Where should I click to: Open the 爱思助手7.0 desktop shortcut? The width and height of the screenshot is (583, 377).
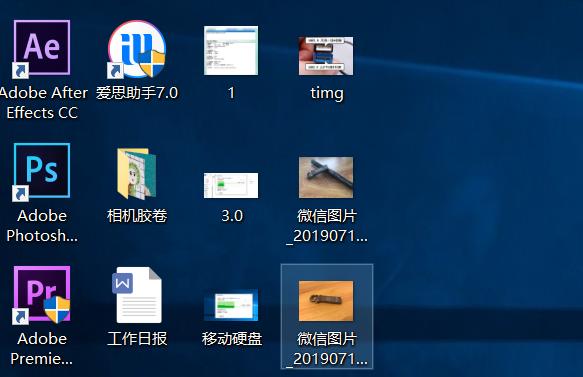pos(136,49)
